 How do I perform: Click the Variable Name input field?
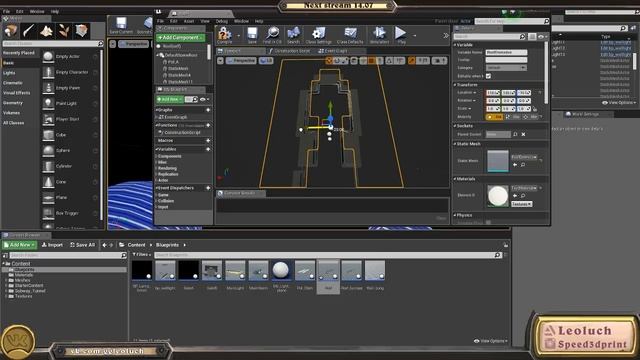click(x=506, y=52)
